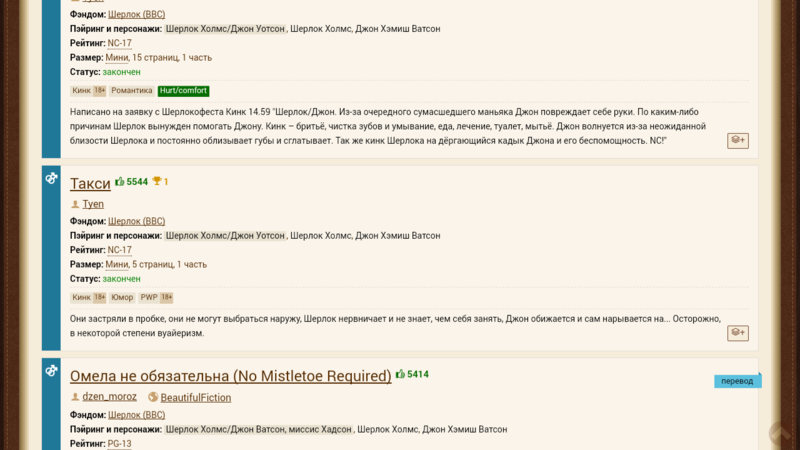This screenshot has height=450, width=800.
Task: Open the Шерлок (BBC) fandom link in Такси card
Action: [136, 221]
